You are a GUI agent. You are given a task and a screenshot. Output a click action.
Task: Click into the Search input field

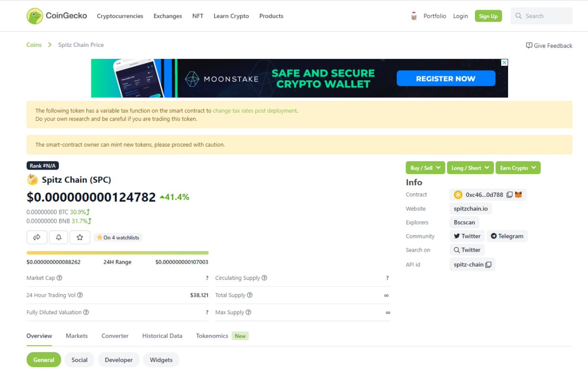[x=541, y=16]
